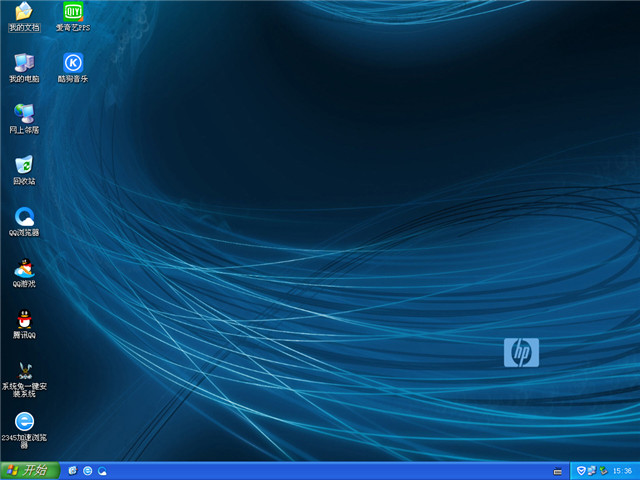Click the system clock showing 15:36

click(x=622, y=470)
